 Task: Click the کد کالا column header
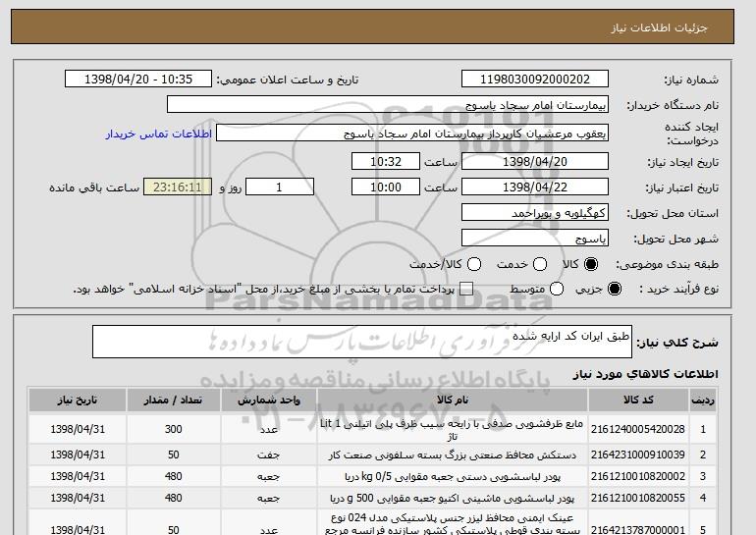[638, 401]
